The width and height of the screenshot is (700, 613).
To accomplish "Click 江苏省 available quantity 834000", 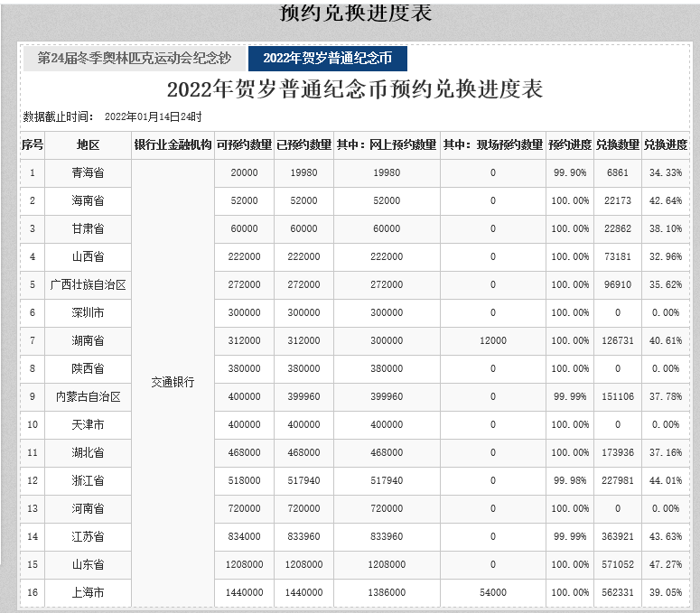I will (244, 536).
